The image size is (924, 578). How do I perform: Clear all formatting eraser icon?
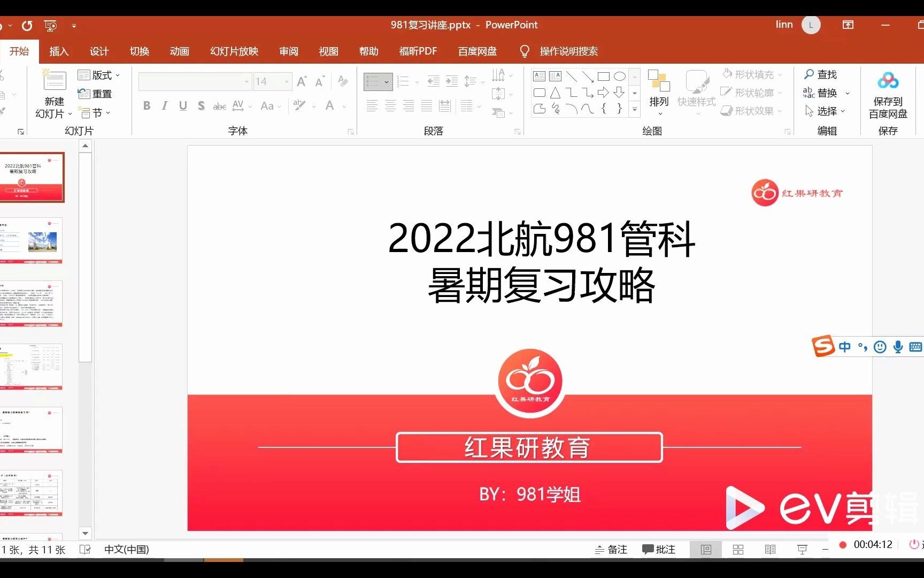point(343,81)
